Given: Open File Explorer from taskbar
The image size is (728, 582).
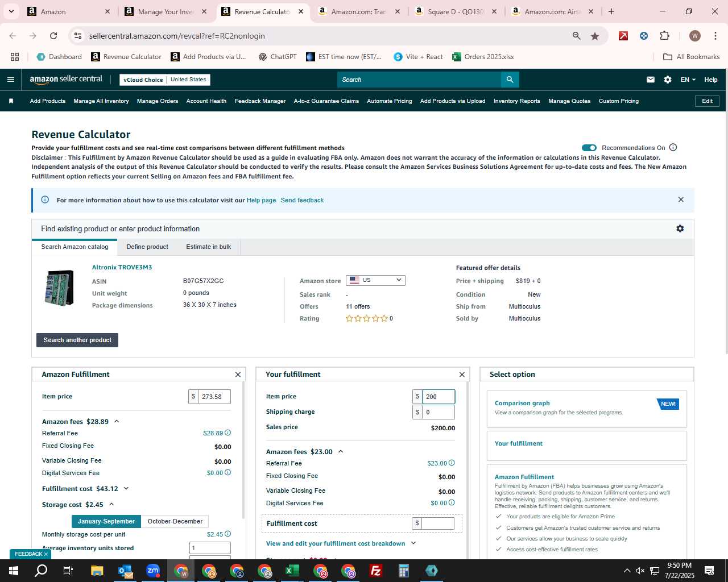Looking at the screenshot, I should pyautogui.click(x=97, y=571).
